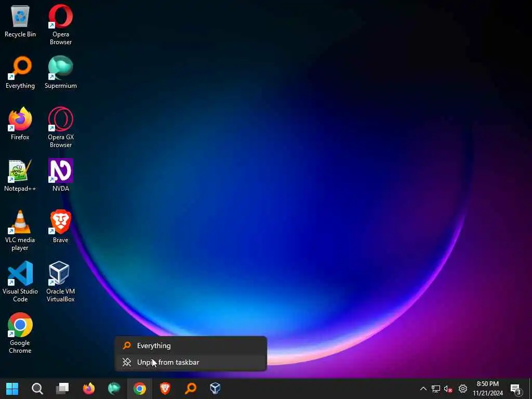Open Task View from the taskbar
The image size is (532, 399).
tap(62, 389)
